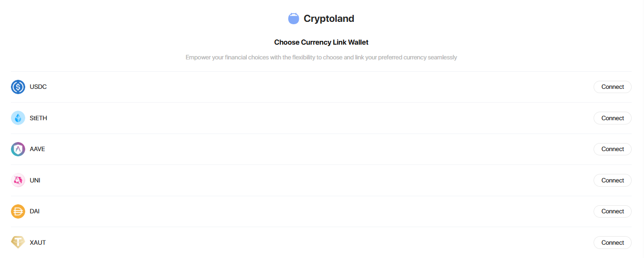Click the USDC currency label
The image size is (644, 258).
coord(38,87)
